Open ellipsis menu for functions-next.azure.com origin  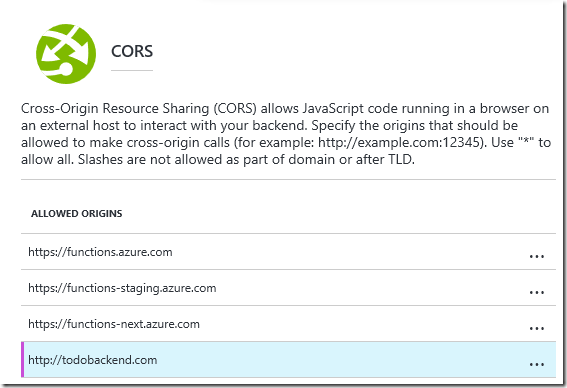pyautogui.click(x=537, y=329)
